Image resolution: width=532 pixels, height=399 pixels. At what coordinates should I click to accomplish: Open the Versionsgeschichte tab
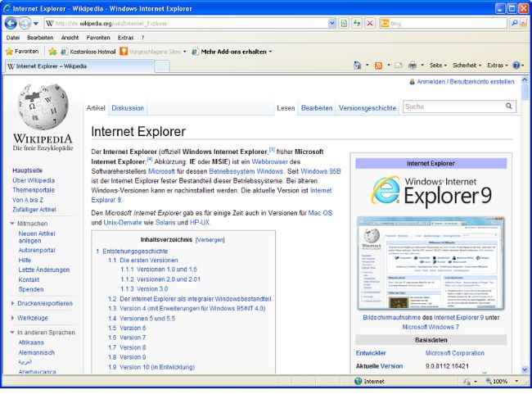tap(367, 108)
